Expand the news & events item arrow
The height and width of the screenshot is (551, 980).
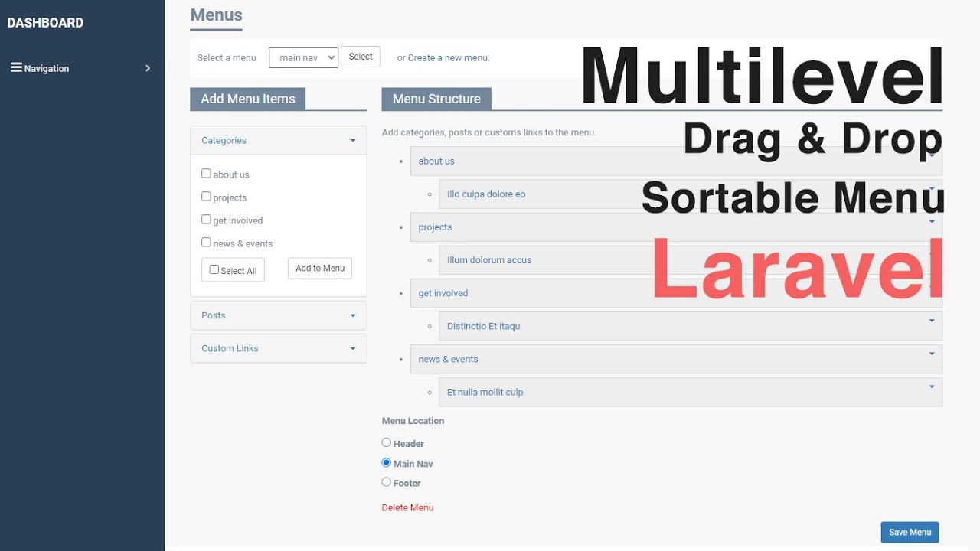tap(932, 354)
